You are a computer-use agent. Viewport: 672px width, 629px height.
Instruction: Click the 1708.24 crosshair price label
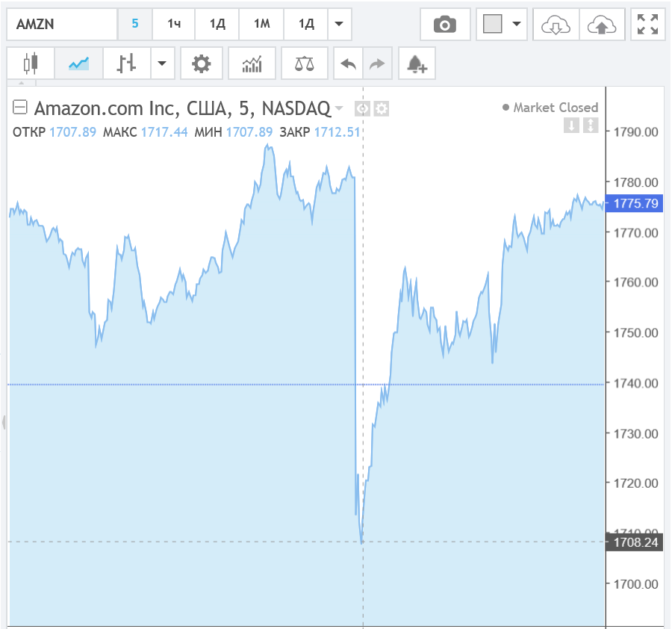coord(634,542)
